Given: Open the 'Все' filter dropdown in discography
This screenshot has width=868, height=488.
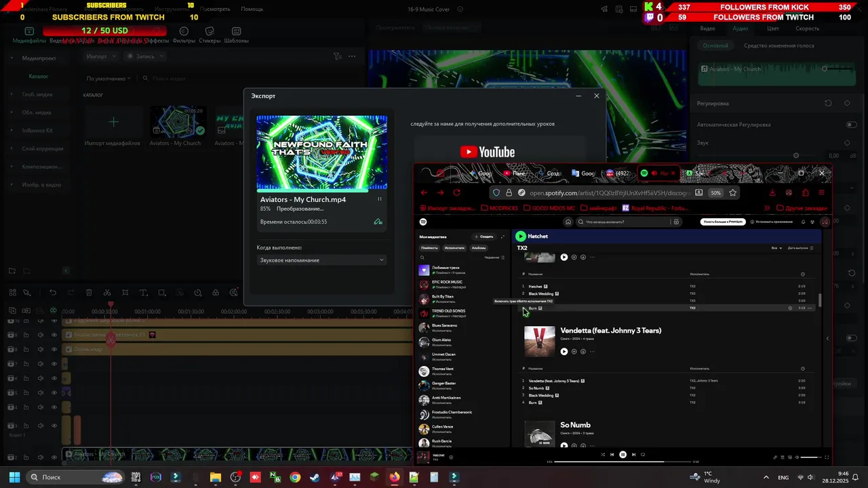Looking at the screenshot, I should point(776,248).
